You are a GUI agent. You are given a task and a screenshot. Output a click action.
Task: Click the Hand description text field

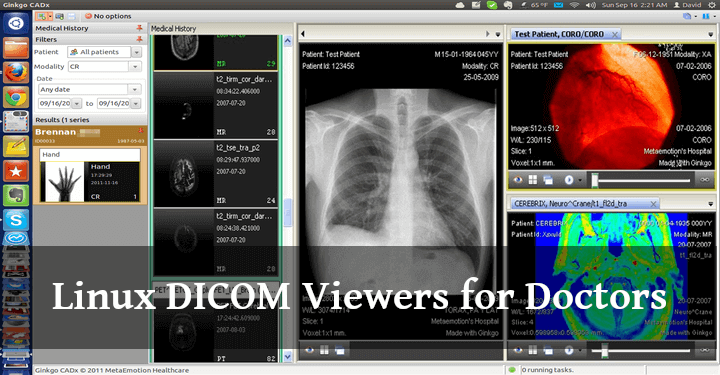coord(90,155)
